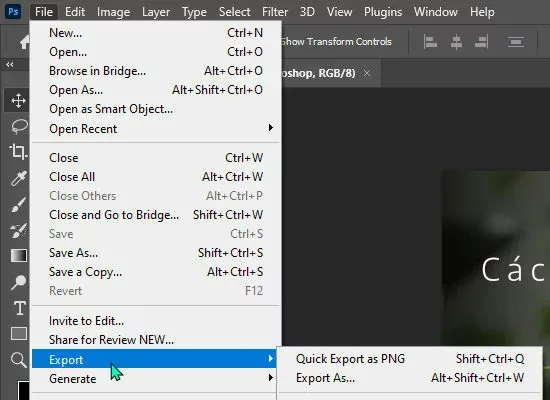Select the Gradient tool
Screen dimensions: 550x400
19,255
